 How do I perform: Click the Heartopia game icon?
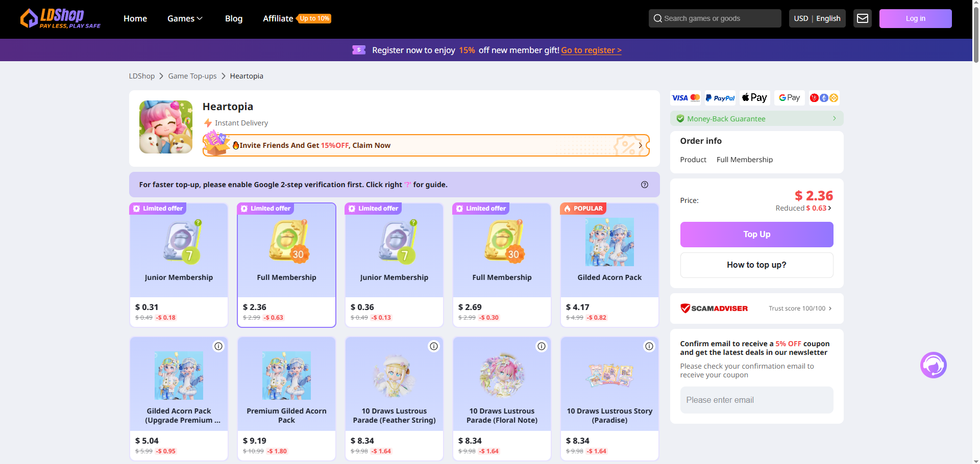click(166, 127)
